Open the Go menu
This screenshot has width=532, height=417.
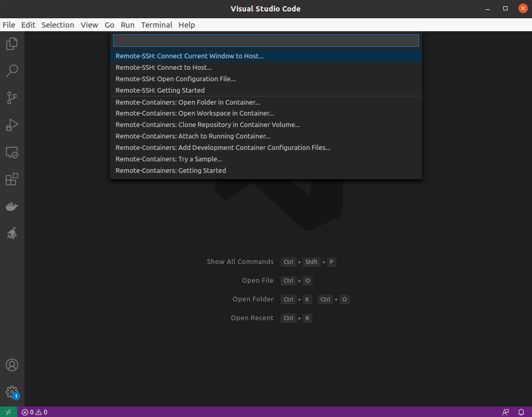click(x=109, y=25)
